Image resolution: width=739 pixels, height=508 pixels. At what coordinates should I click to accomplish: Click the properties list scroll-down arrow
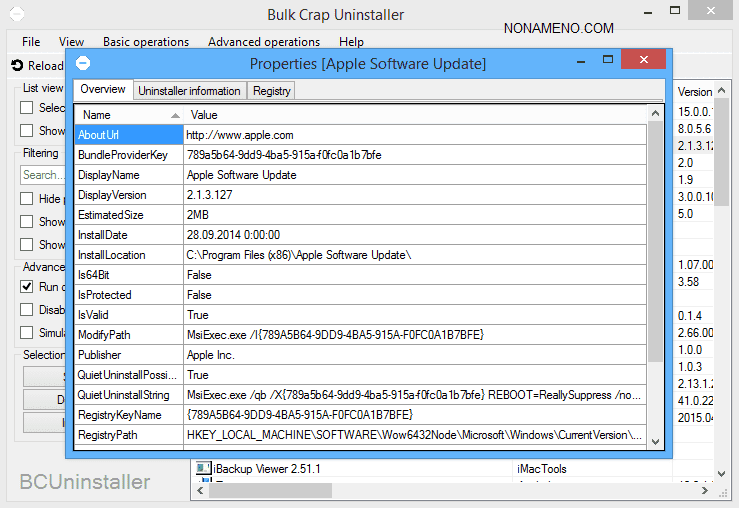pyautogui.click(x=655, y=440)
